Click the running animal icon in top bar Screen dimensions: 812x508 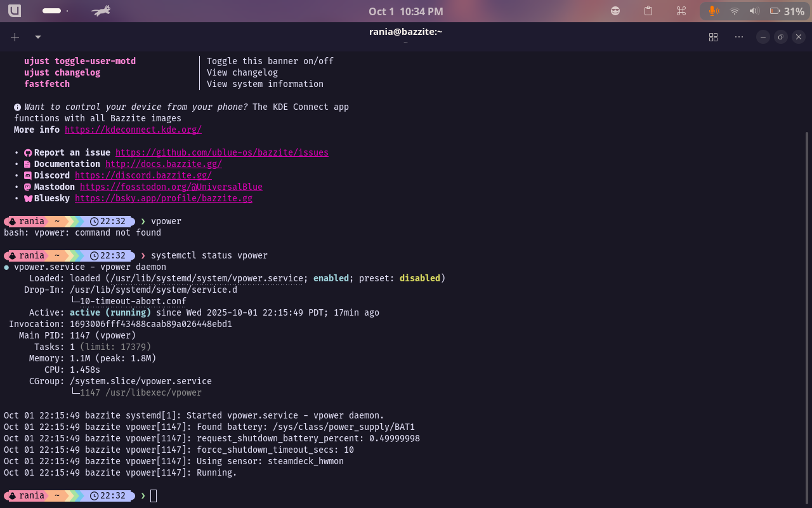coord(100,11)
